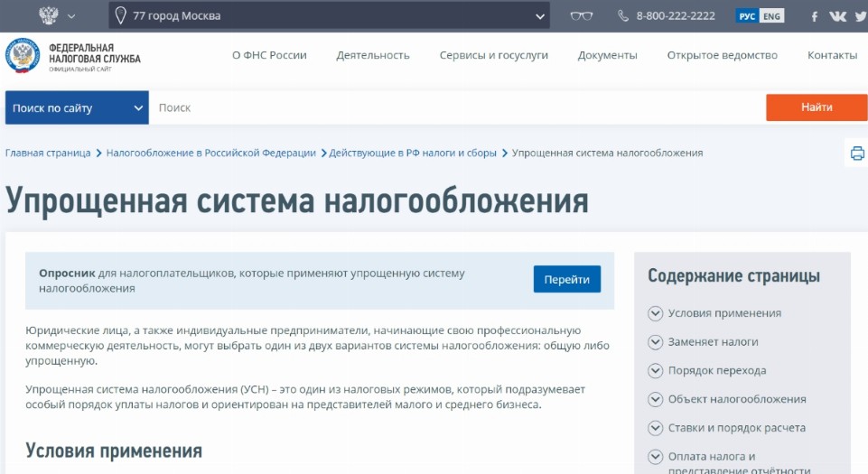Expand 'Объект налогообложения' contents item
Image resolution: width=868 pixels, height=474 pixels.
tap(656, 399)
